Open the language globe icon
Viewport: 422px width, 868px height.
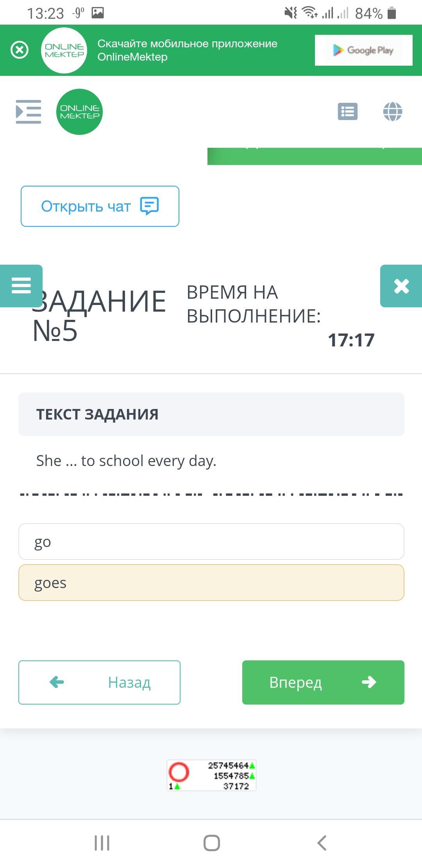[x=392, y=112]
